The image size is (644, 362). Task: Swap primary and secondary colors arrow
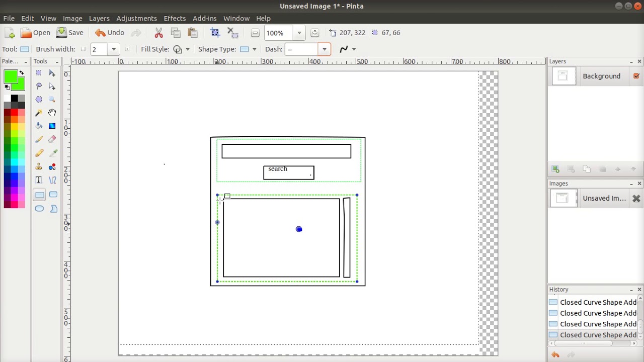(22, 73)
